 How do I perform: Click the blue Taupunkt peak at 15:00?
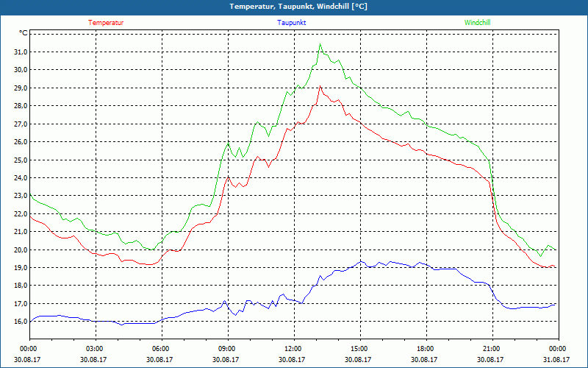point(361,261)
